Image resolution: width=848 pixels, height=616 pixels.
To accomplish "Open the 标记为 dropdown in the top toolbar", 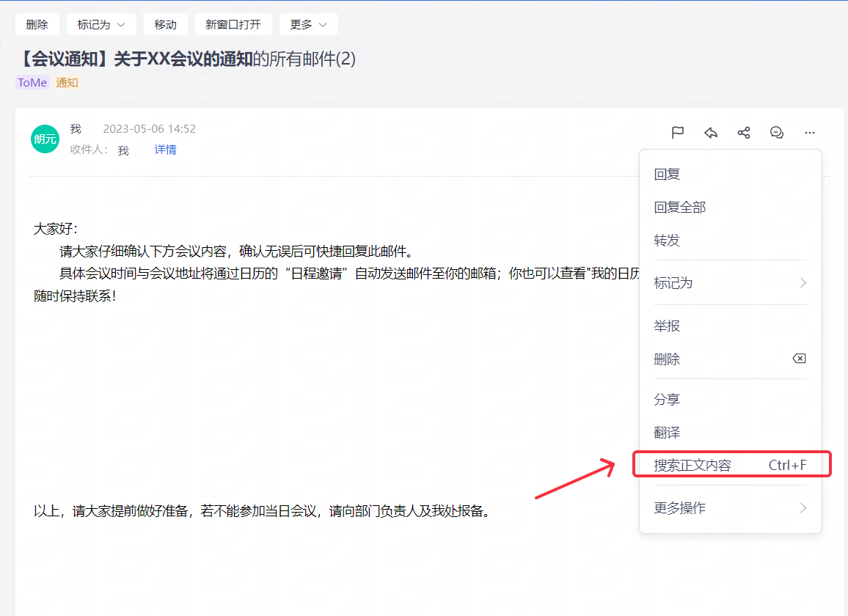I will pyautogui.click(x=101, y=24).
